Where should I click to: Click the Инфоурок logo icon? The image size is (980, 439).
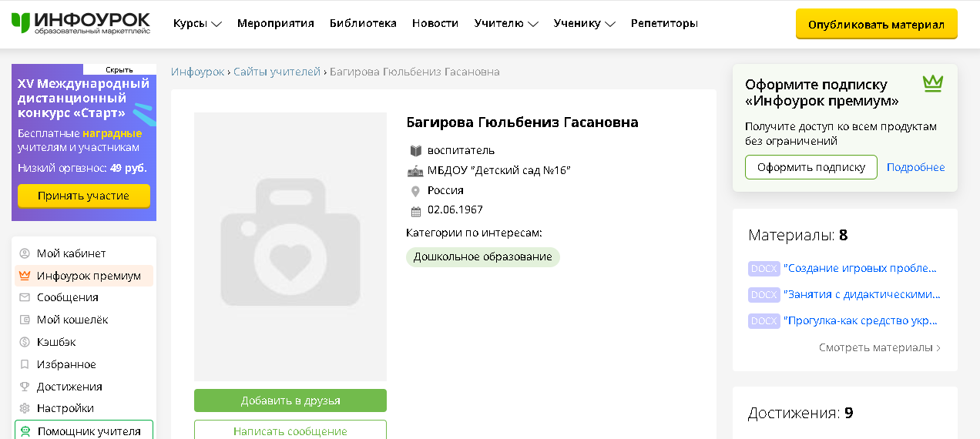coord(22,23)
